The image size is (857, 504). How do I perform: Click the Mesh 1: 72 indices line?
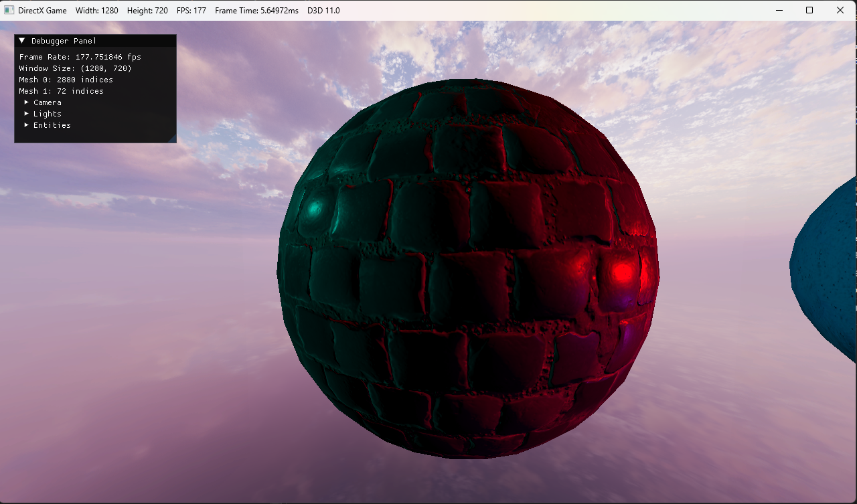[x=61, y=91]
